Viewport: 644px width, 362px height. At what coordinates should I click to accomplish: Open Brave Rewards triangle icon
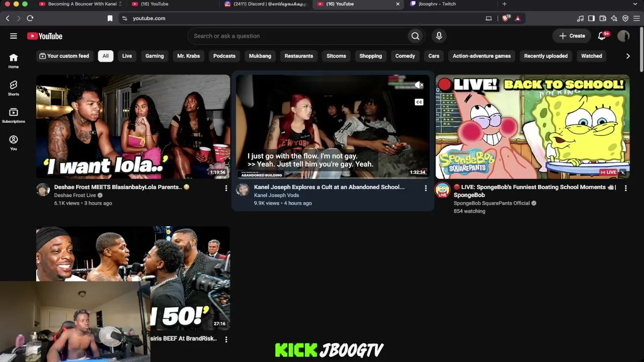coord(518,18)
